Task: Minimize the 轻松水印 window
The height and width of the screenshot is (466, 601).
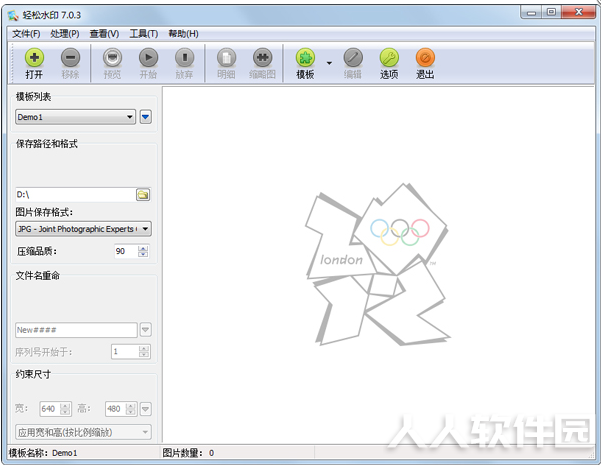Action: (531, 13)
